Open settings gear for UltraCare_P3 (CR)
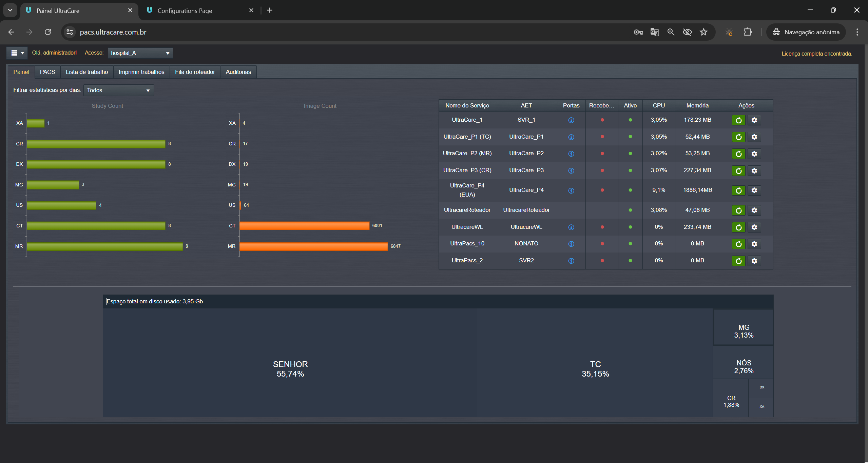The image size is (868, 463). [x=754, y=170]
